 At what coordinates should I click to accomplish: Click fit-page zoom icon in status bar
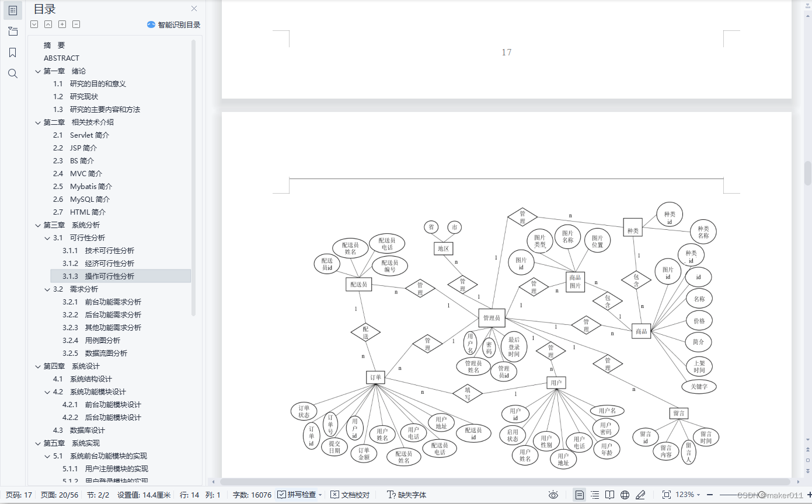(x=666, y=495)
